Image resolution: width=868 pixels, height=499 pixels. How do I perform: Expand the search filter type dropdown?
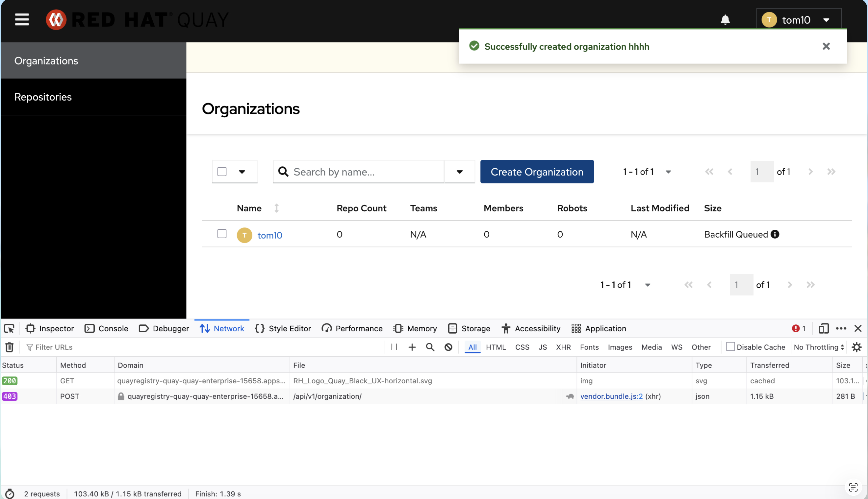[460, 172]
